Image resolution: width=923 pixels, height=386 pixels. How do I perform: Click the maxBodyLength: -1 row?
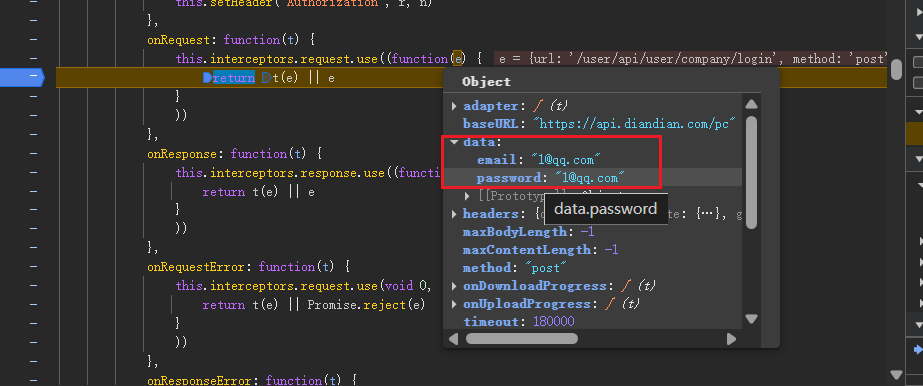click(529, 232)
